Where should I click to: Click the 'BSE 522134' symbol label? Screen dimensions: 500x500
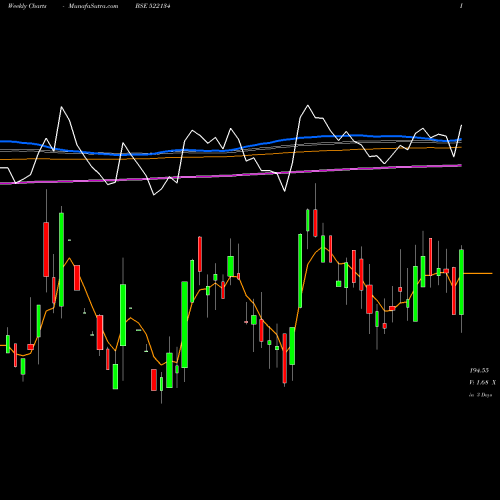pos(153,6)
